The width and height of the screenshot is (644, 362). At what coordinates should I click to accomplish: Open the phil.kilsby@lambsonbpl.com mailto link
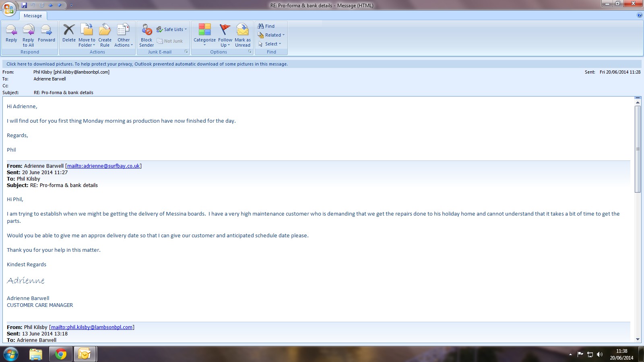pyautogui.click(x=92, y=327)
